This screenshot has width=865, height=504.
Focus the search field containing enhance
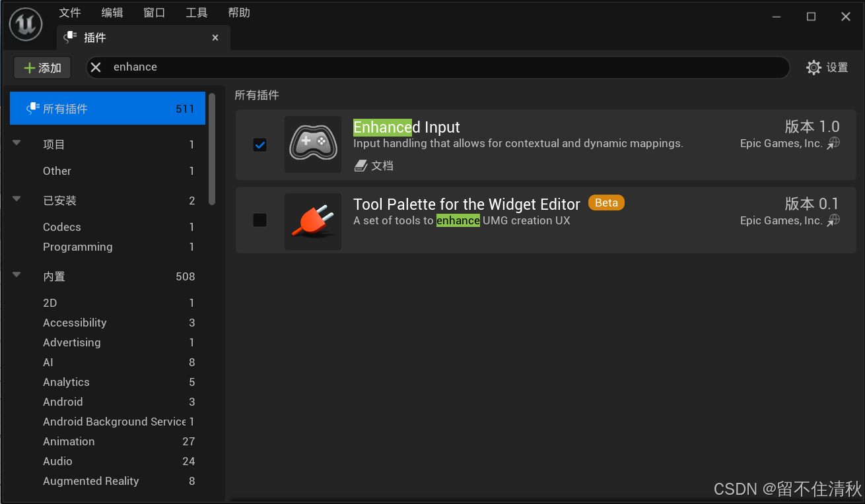pyautogui.click(x=438, y=67)
